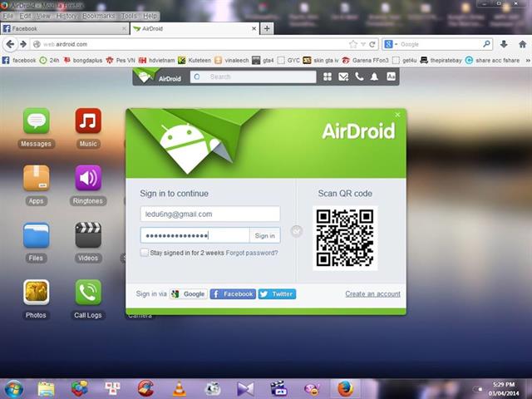Viewport: 532px width, 399px height.
Task: Click the search magnifier in Google box
Action: pyautogui.click(x=486, y=44)
